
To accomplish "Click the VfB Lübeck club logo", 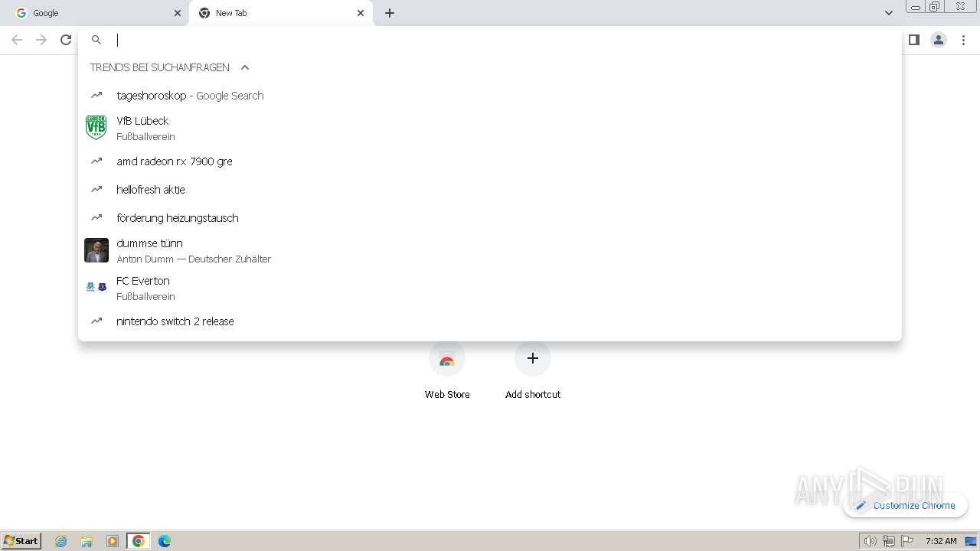I will pos(96,128).
